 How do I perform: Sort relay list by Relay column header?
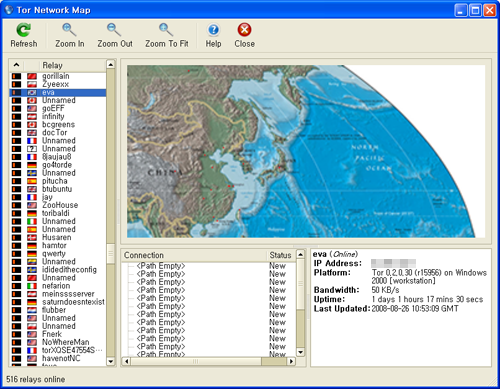pos(73,65)
